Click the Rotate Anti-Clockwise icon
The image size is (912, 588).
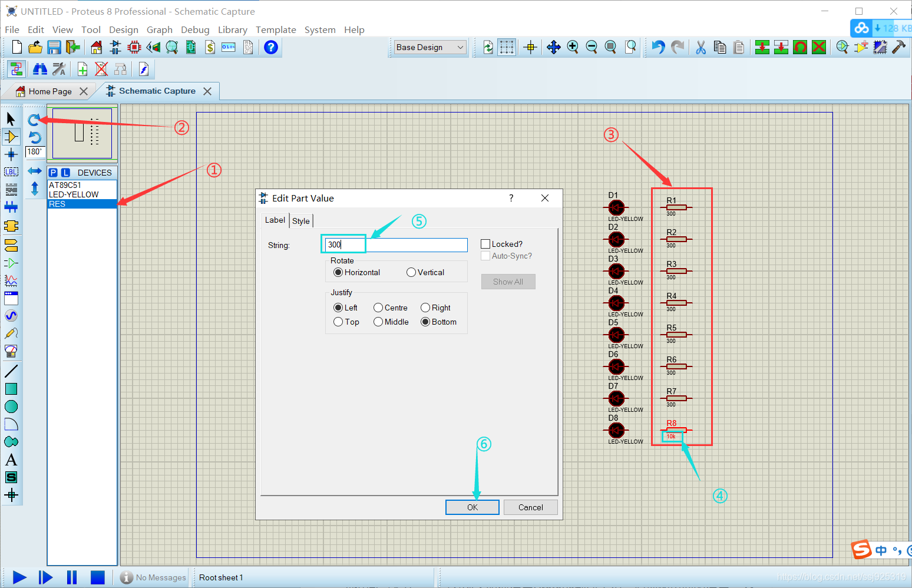click(35, 137)
